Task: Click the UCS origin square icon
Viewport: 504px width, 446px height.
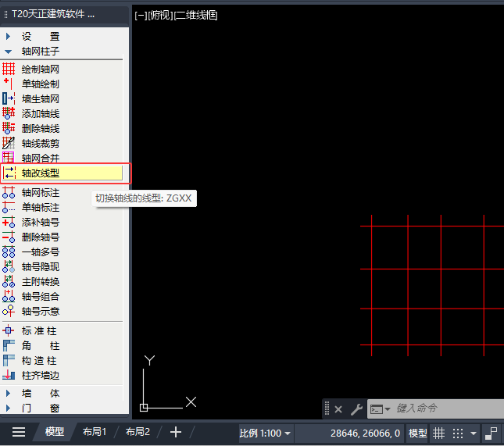Action: point(144,408)
